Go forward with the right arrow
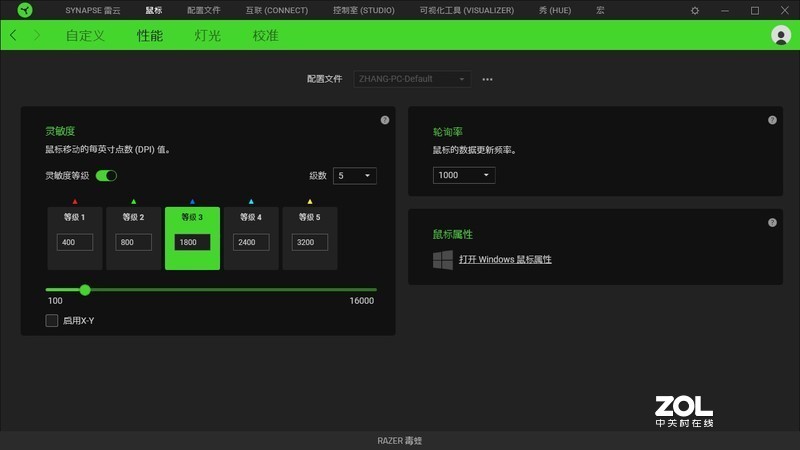Viewport: 800px width, 450px height. click(37, 35)
